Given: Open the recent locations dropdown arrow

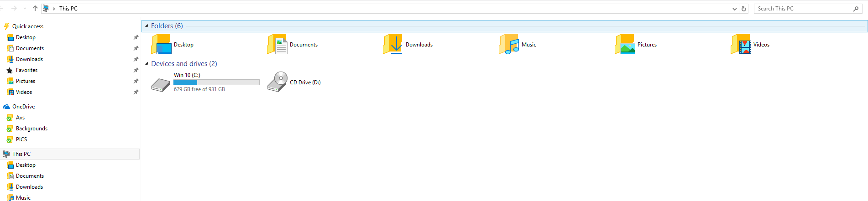Looking at the screenshot, I should [25, 8].
